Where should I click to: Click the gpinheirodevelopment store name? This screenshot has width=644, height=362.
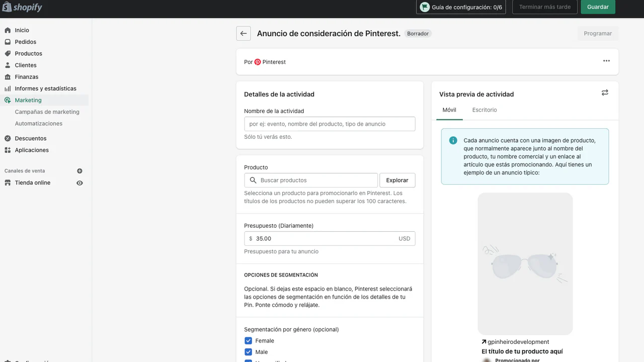pyautogui.click(x=518, y=342)
